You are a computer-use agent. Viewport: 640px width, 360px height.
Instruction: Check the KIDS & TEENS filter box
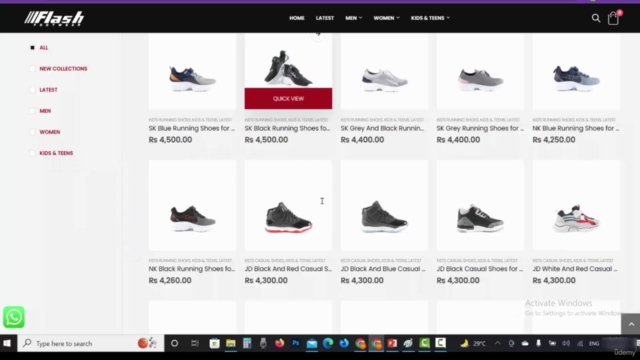[x=32, y=153]
